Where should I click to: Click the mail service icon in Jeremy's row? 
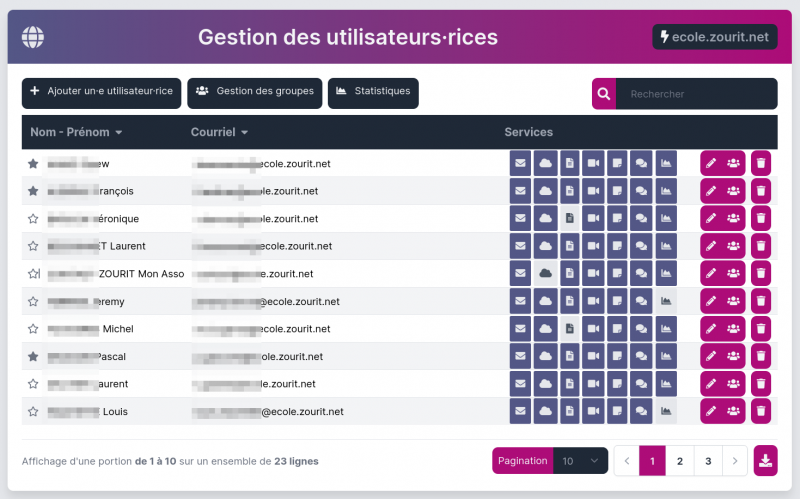pos(520,301)
